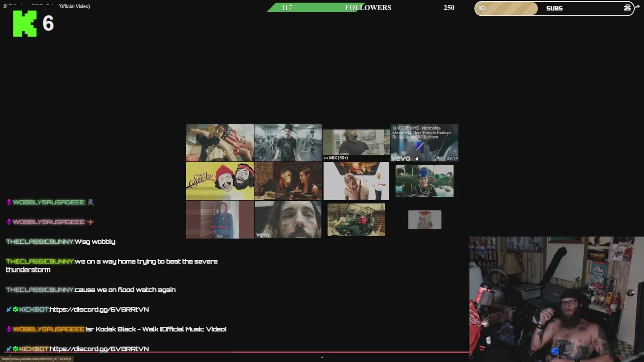This screenshot has height=362, width=644.
Task: Click the vevo logo on the Northside video
Action: coord(401,158)
